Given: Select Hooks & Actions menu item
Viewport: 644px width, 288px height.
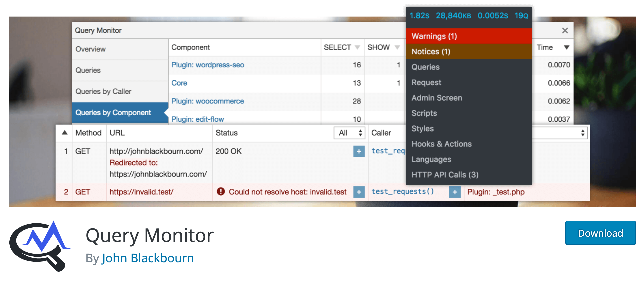Looking at the screenshot, I should coord(441,144).
